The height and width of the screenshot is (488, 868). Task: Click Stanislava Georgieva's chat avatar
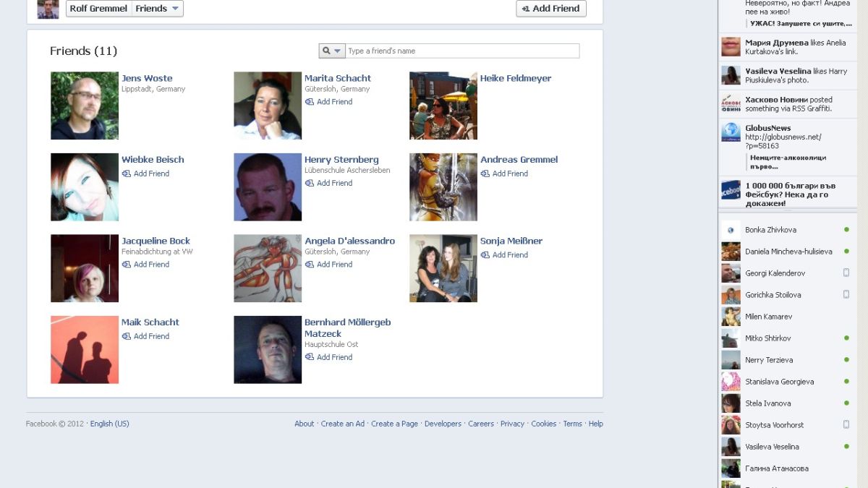[731, 382]
